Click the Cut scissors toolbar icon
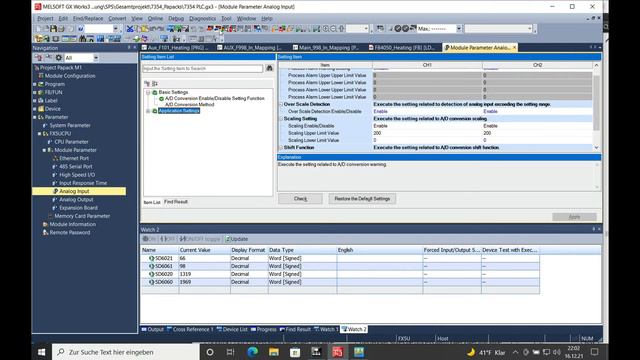This screenshot has width=640, height=360. point(129,29)
